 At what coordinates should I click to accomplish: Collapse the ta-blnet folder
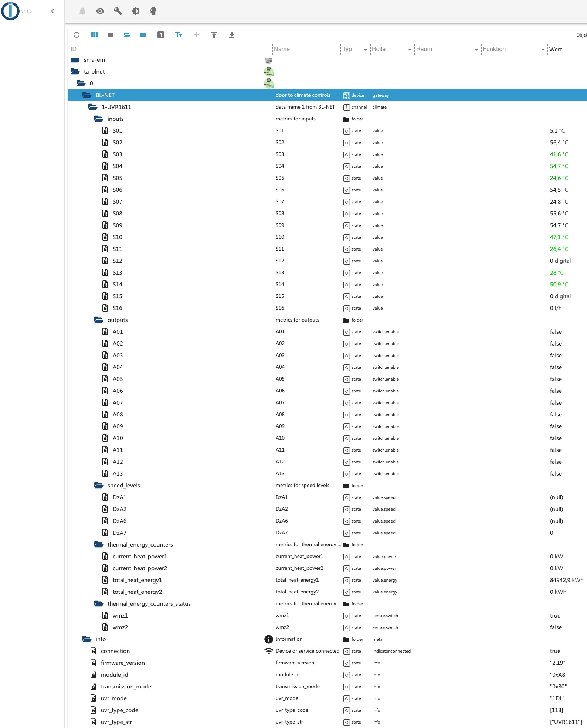(75, 72)
